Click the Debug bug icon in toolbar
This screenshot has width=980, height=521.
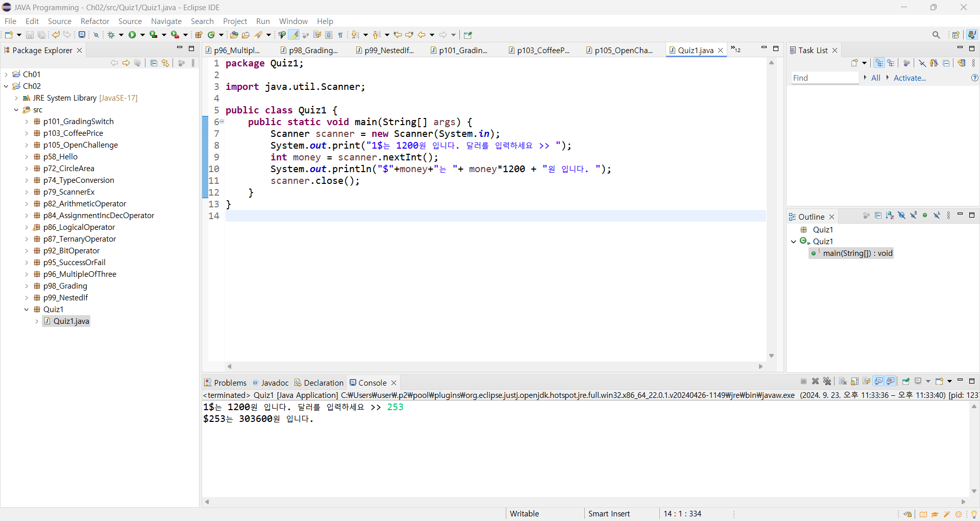[x=111, y=35]
